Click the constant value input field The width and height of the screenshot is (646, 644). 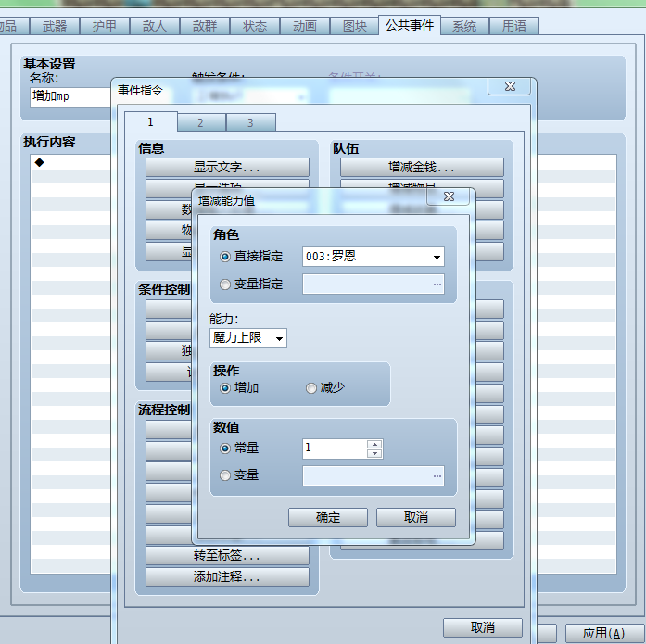(335, 448)
